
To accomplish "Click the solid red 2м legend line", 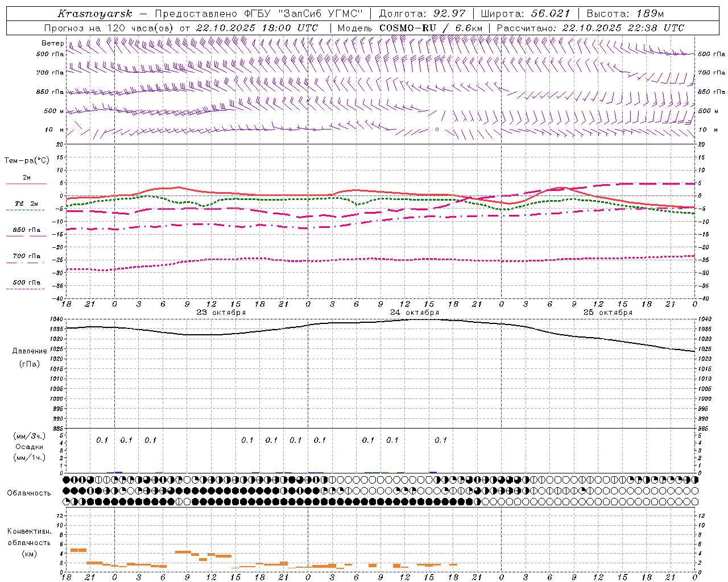I will [26, 184].
